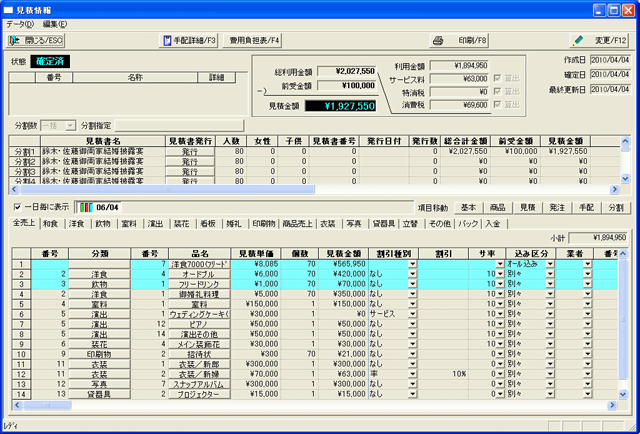Click the colored bars icon beside 06/04
Screen dimensions: 640x434
[x=84, y=206]
